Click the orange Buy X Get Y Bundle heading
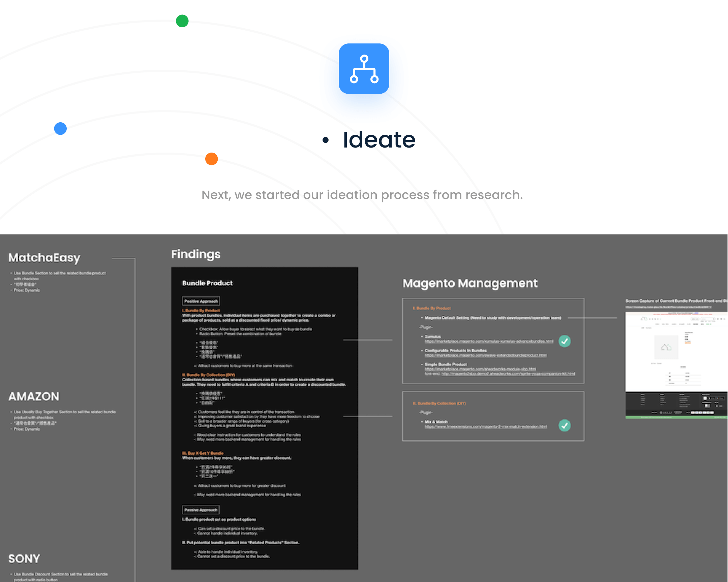This screenshot has height=582, width=728. tap(203, 453)
